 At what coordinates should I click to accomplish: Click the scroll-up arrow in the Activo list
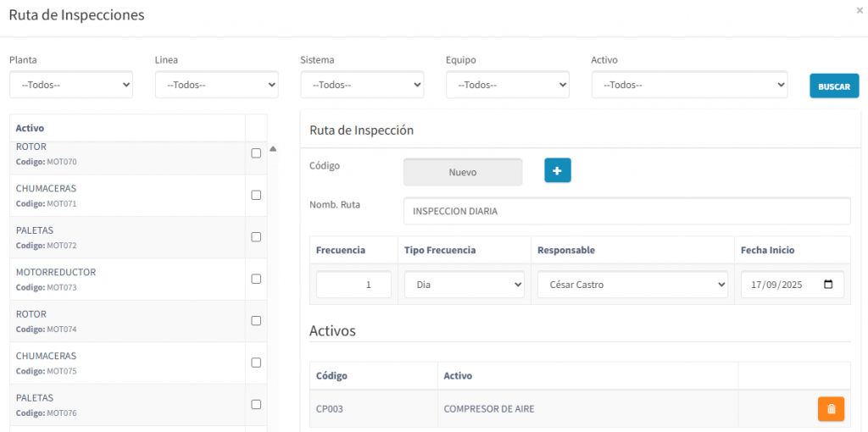273,149
